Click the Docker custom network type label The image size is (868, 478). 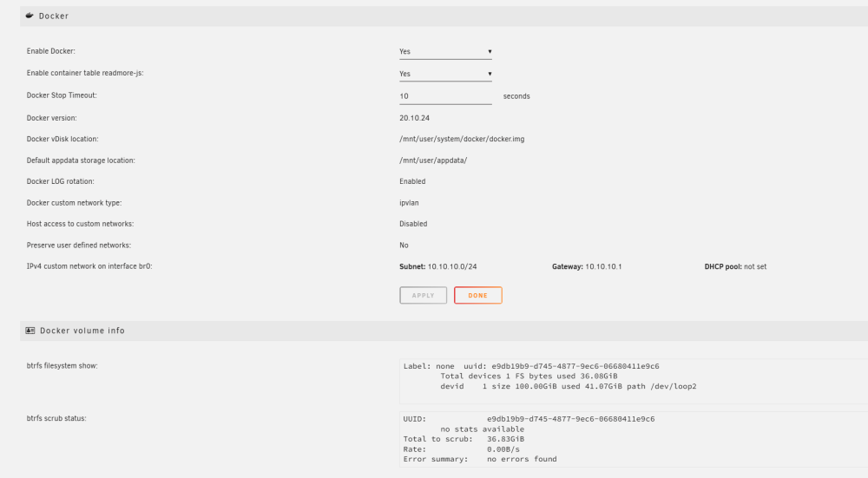point(74,202)
